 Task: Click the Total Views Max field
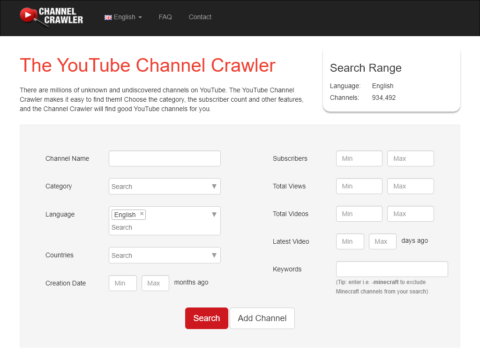click(x=411, y=186)
